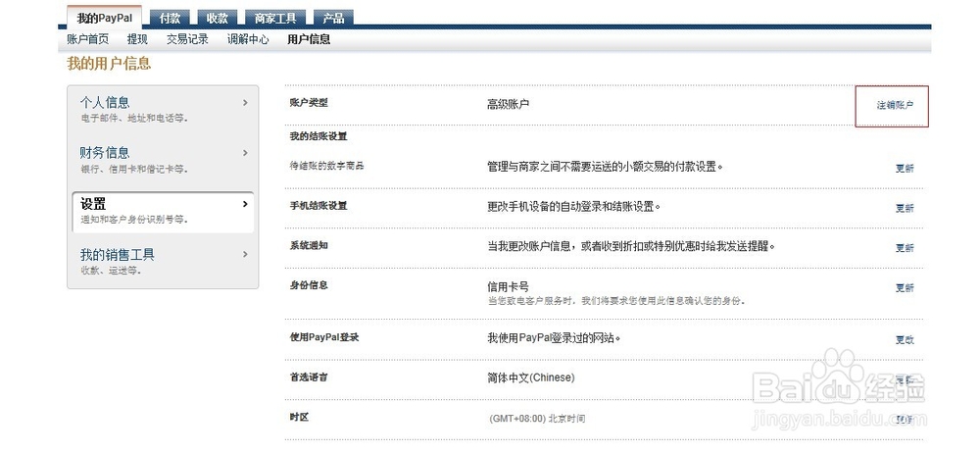The image size is (980, 453).
Task: Open 个人信息 sidebar section
Action: pos(163,110)
